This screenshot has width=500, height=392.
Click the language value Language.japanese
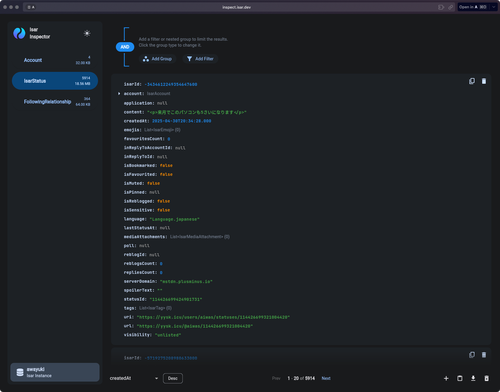pyautogui.click(x=174, y=219)
